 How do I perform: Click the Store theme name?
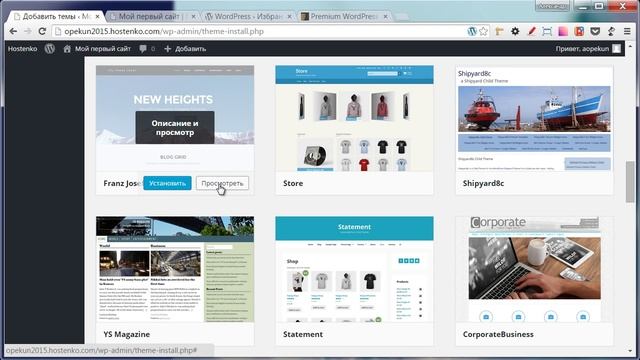(x=293, y=183)
